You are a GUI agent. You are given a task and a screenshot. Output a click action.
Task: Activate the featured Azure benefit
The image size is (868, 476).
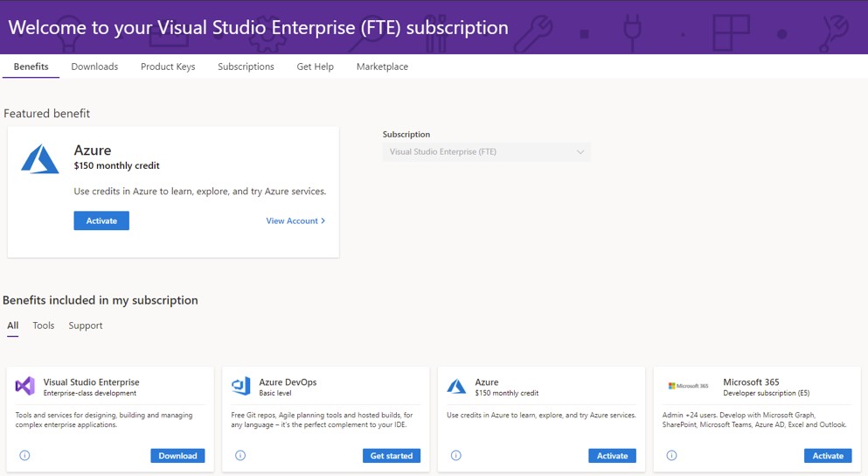point(101,220)
